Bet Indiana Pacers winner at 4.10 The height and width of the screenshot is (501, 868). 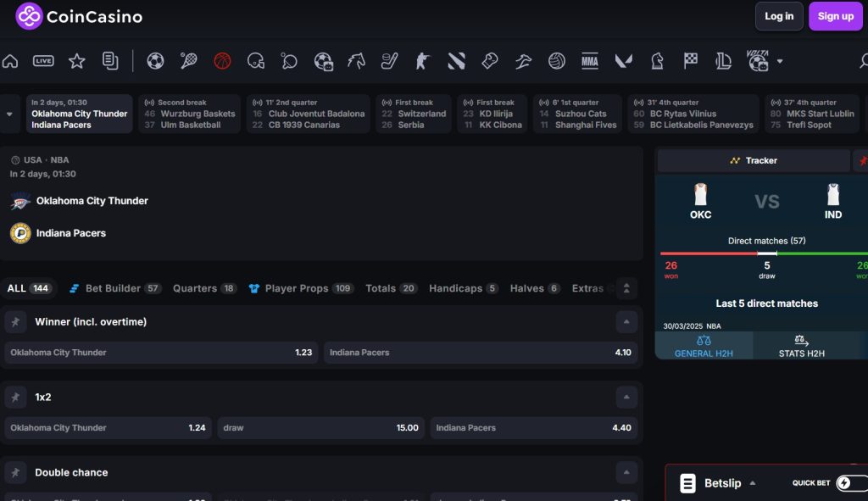tap(481, 353)
